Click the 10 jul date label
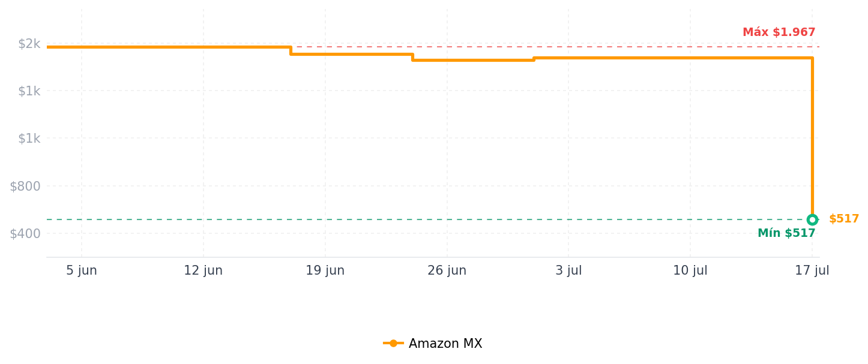Viewport: 868px width, 364px height. pos(690,270)
